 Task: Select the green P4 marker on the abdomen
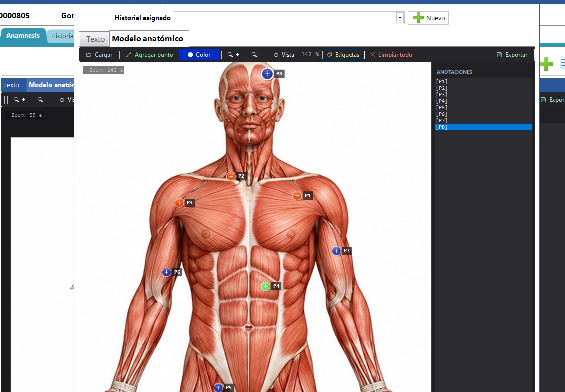click(266, 286)
